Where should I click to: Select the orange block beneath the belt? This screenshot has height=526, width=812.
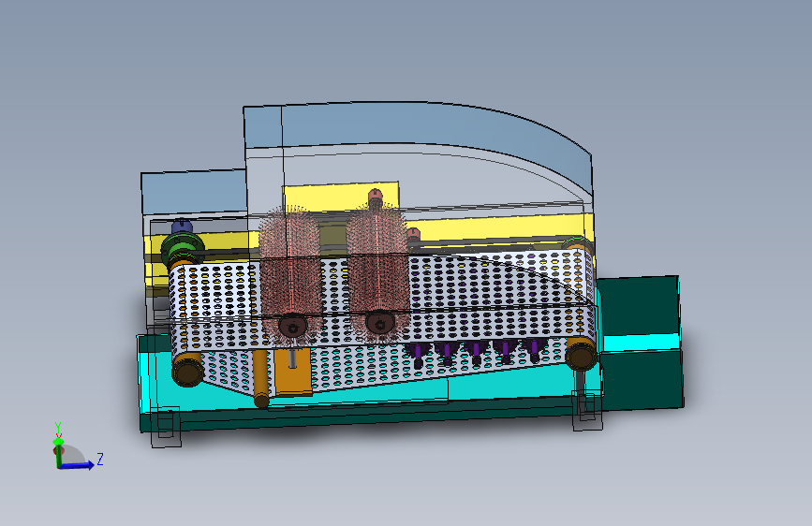[x=292, y=371]
